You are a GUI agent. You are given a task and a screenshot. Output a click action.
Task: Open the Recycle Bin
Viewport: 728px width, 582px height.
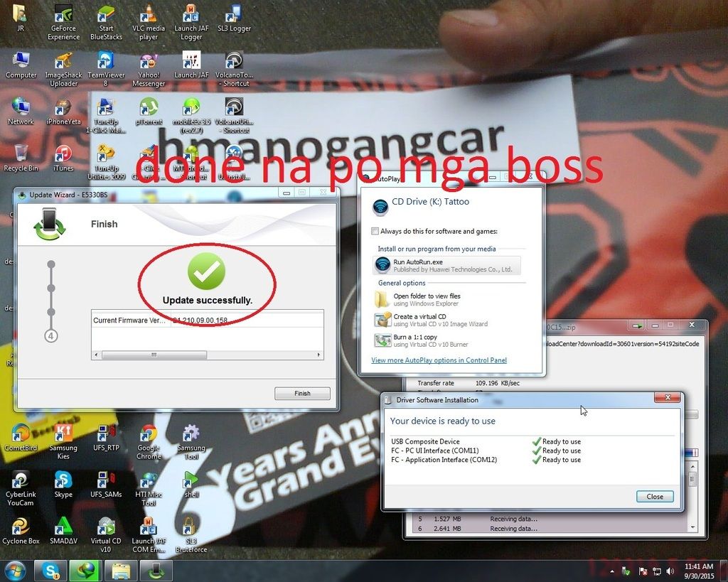coord(21,158)
